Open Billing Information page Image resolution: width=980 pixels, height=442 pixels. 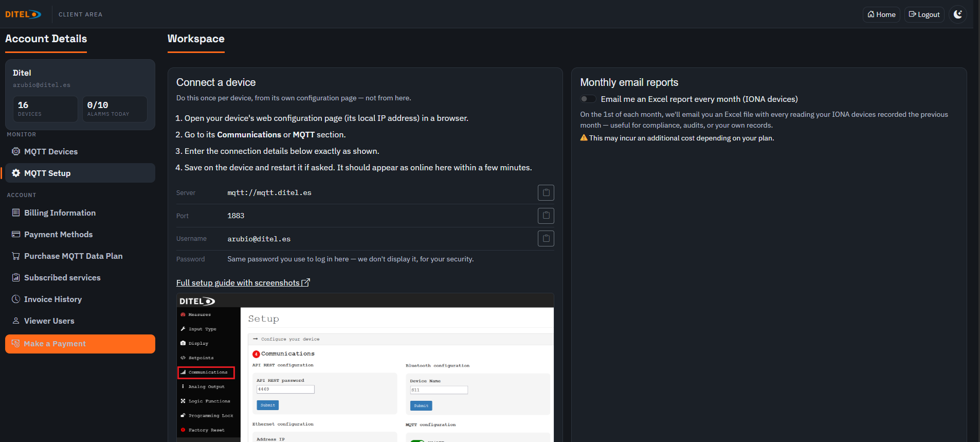click(x=80, y=213)
